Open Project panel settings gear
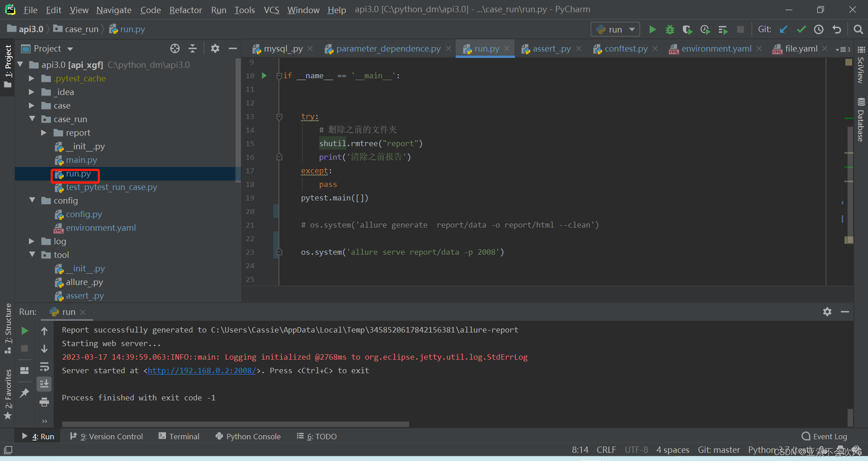Screen dimensions: 868x461 point(215,48)
